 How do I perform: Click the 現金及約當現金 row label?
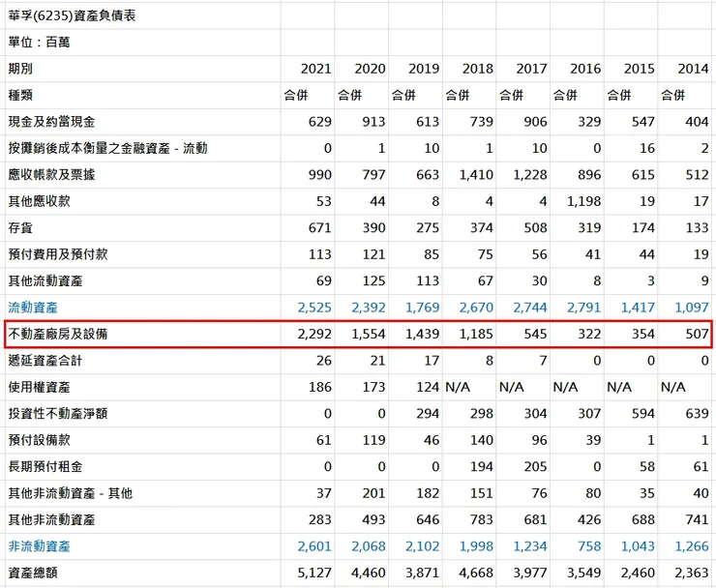[x=51, y=122]
